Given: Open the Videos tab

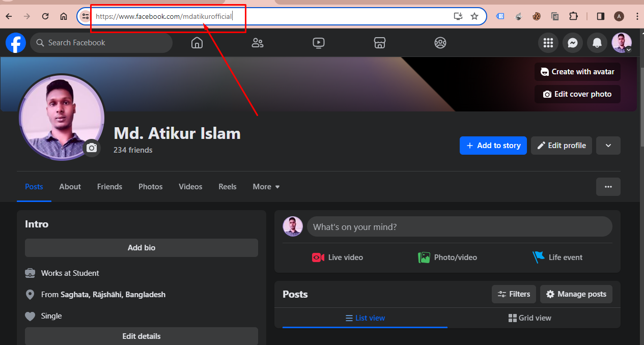Looking at the screenshot, I should [190, 187].
